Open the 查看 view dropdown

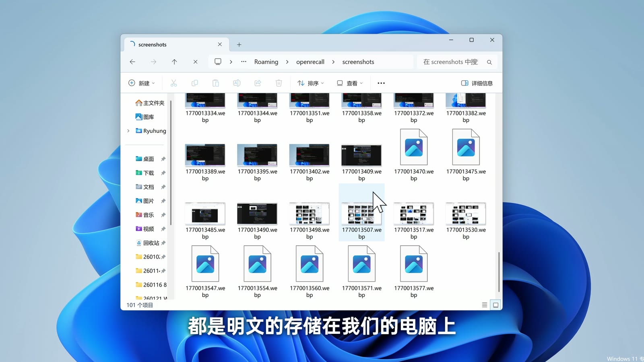(x=350, y=83)
